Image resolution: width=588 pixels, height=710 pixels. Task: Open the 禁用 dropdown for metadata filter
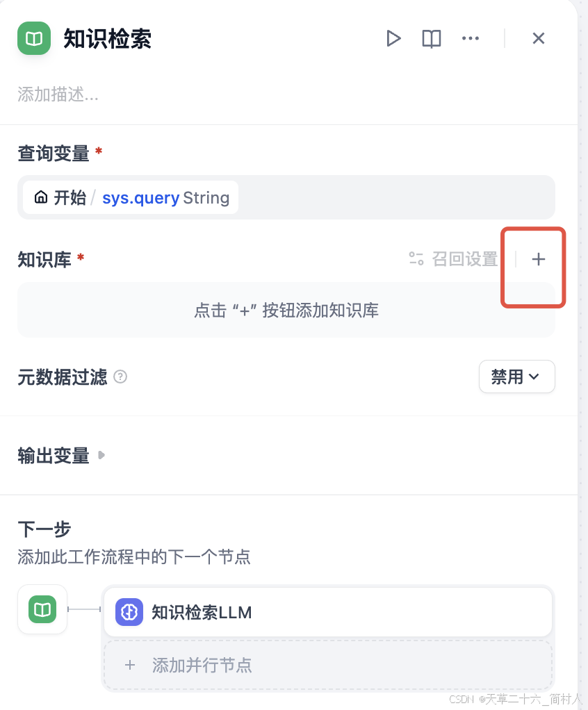click(516, 377)
